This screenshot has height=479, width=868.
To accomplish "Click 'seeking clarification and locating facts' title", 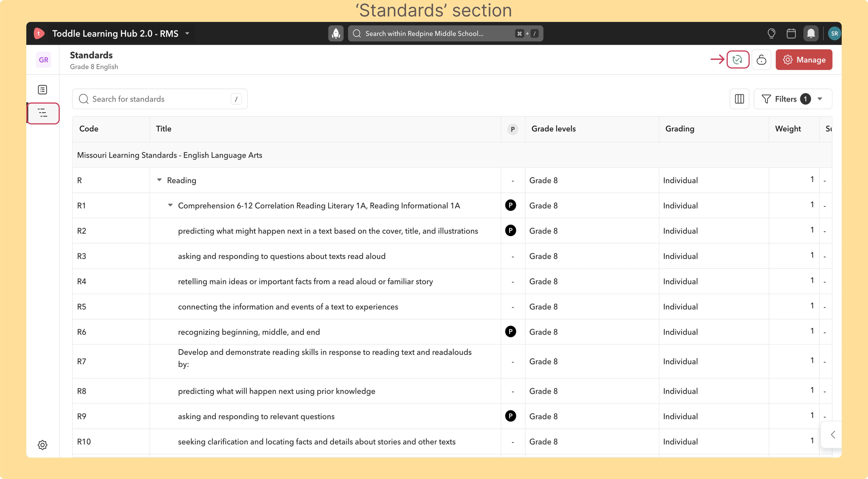I will 317,442.
